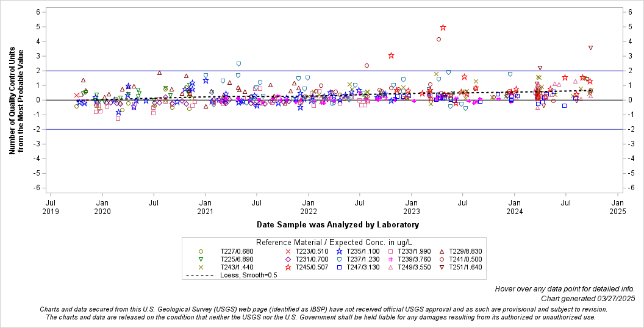Click the 'Jan 2025' x-axis label
The image size is (644, 328).
click(x=618, y=207)
